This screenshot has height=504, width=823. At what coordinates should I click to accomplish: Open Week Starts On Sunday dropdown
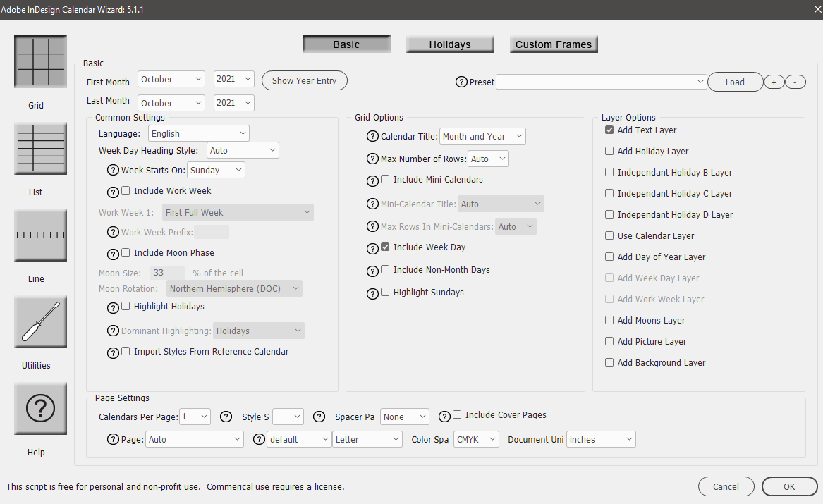pos(216,170)
